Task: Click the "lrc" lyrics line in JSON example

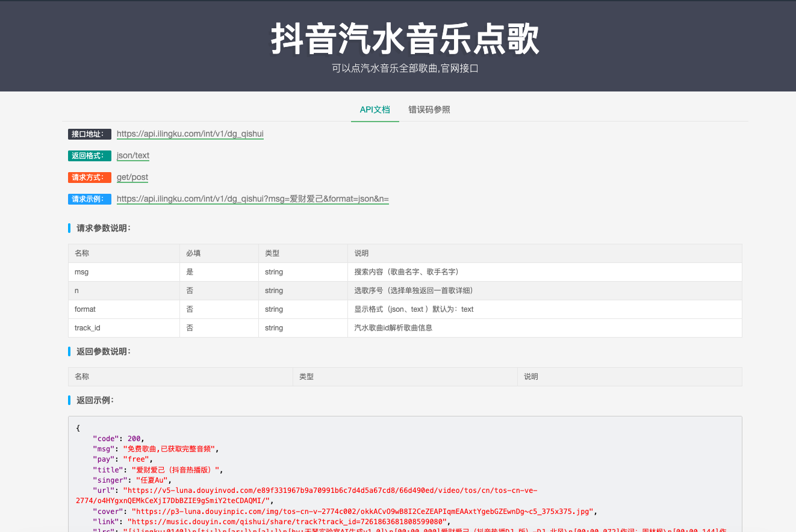Action: [410, 530]
